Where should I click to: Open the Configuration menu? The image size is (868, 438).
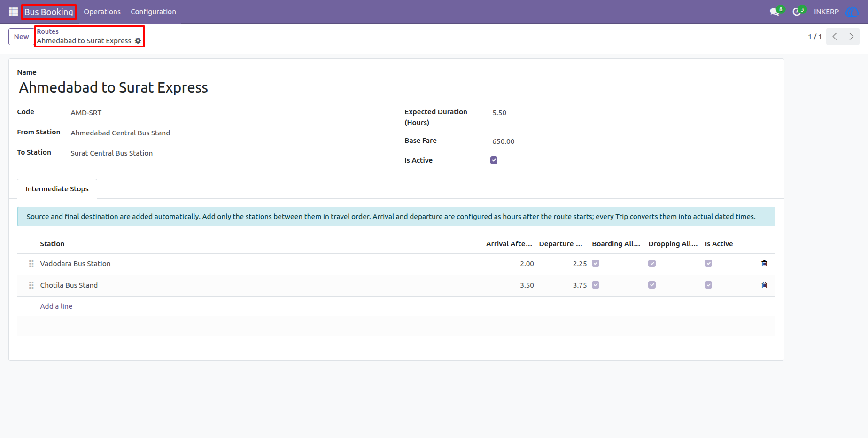click(153, 12)
